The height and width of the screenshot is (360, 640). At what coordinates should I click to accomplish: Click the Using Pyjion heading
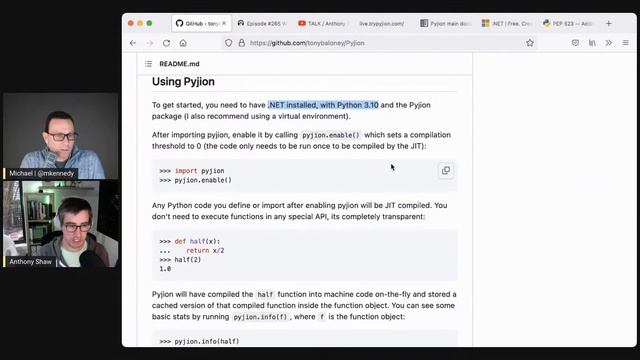(183, 82)
